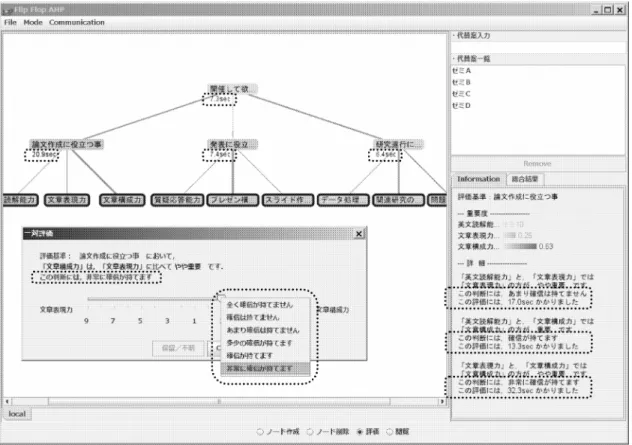Select the local tab at bottom left
This screenshot has height=445, width=632.
(x=17, y=414)
